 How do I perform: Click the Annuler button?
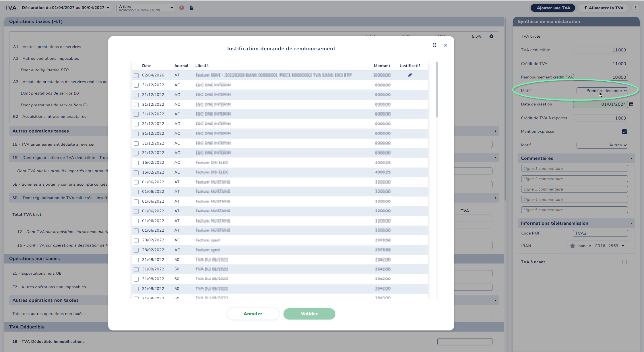(x=253, y=314)
